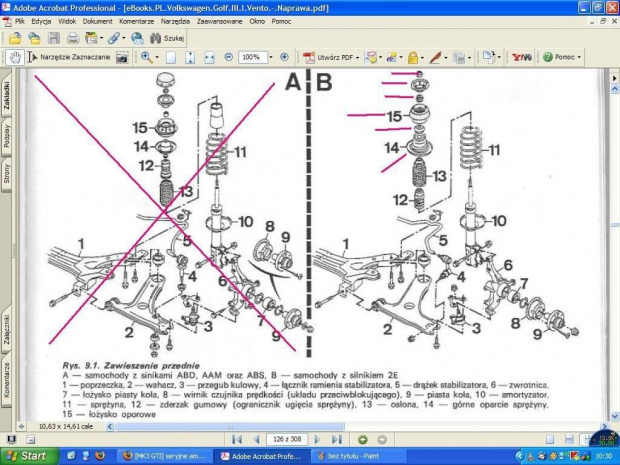Image resolution: width=620 pixels, height=465 pixels.
Task: Set Fit Page vertical view
Action: tap(190, 58)
